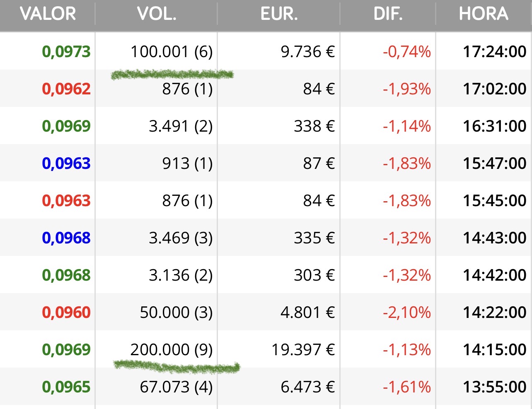This screenshot has width=532, height=409.
Task: Click the DIF. column header
Action: tap(388, 14)
